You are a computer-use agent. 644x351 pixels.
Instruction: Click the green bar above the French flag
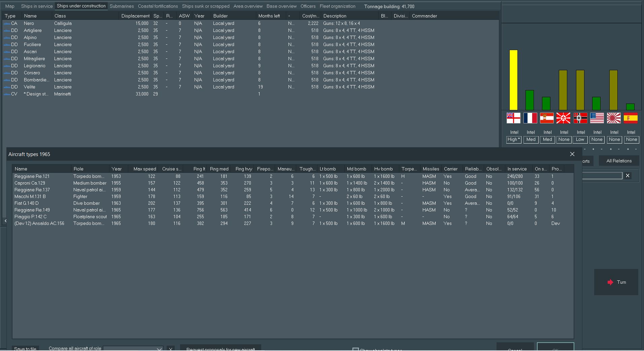(x=530, y=100)
